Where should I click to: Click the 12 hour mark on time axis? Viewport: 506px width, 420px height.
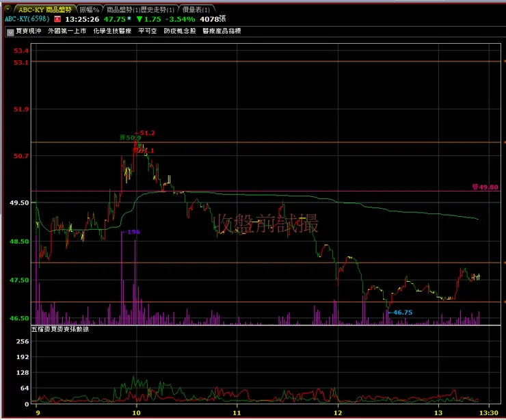pos(338,412)
